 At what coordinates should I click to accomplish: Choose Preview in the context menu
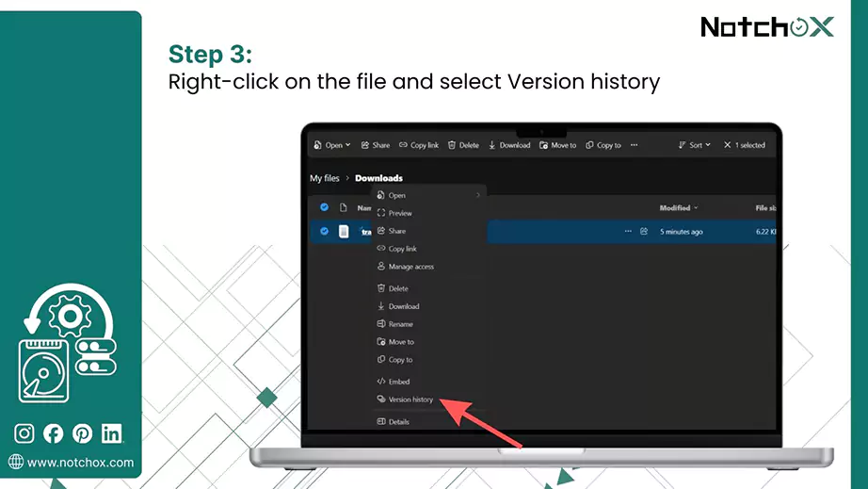pyautogui.click(x=429, y=213)
